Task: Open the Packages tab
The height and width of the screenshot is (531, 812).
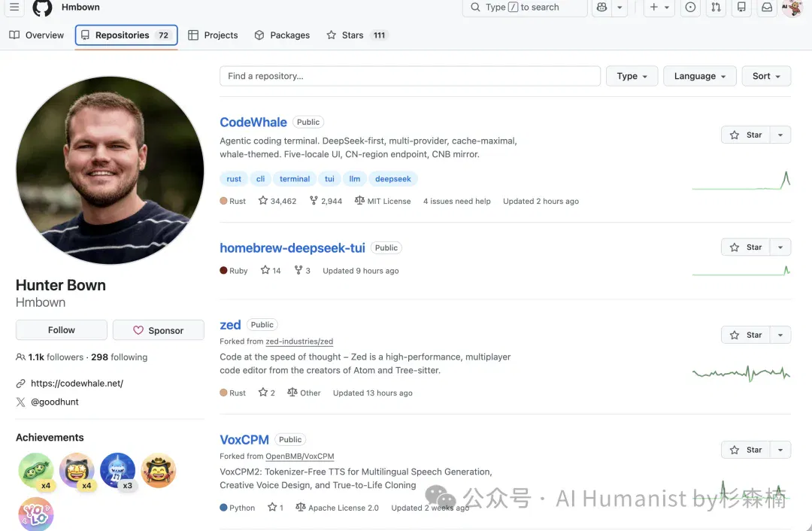Action: [x=282, y=35]
